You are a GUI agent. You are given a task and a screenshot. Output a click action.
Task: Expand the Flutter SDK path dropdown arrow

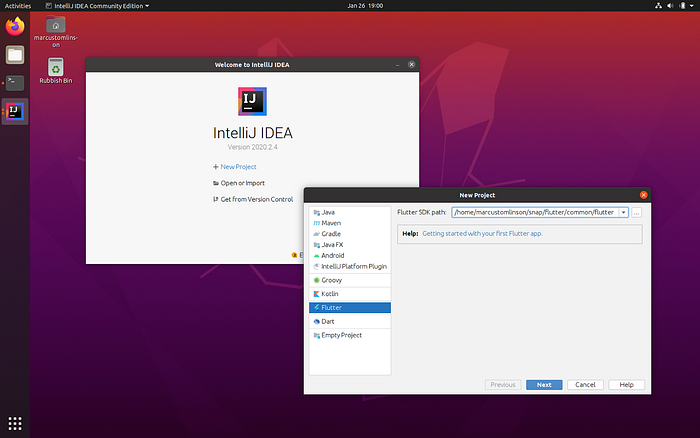tap(623, 213)
